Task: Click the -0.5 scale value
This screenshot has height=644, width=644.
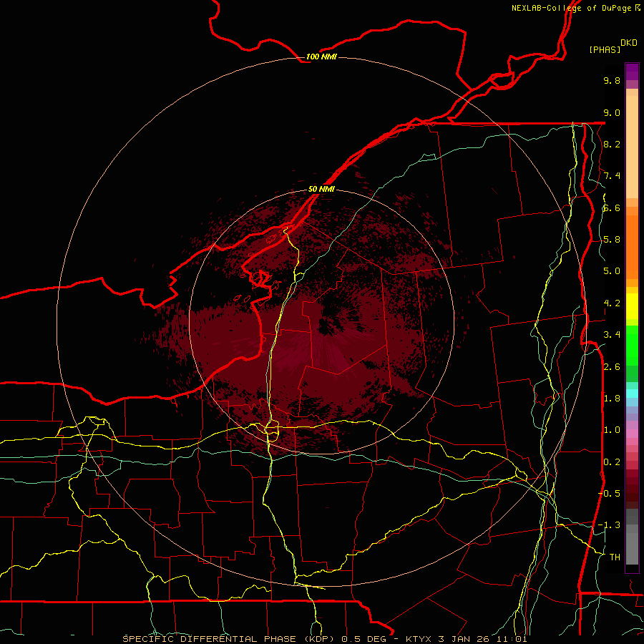Action: [609, 494]
